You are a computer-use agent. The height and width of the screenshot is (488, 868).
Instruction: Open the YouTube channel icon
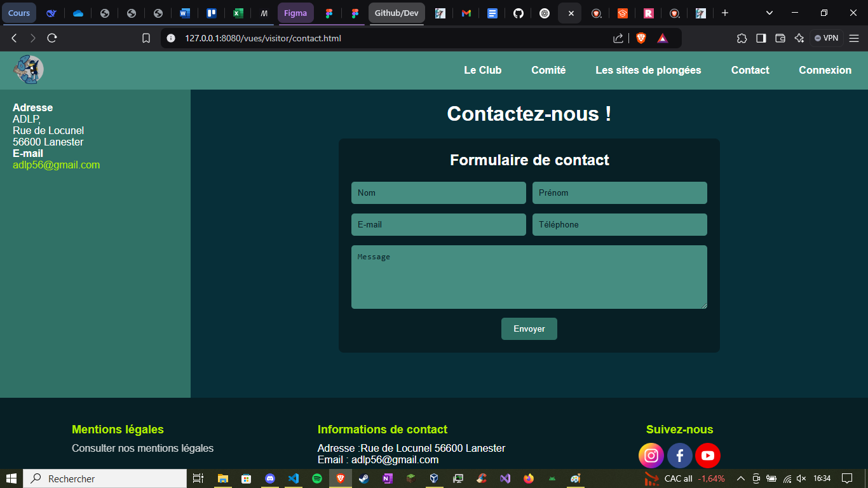[707, 456]
